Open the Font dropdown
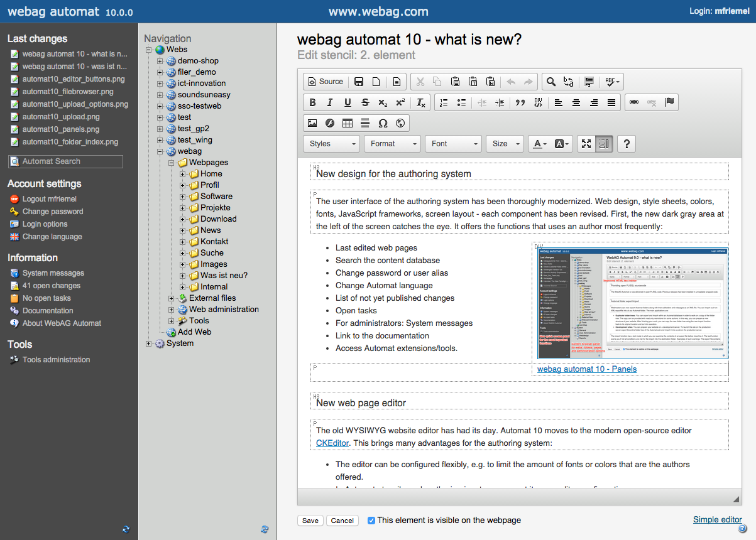Image resolution: width=756 pixels, height=540 pixels. [453, 144]
